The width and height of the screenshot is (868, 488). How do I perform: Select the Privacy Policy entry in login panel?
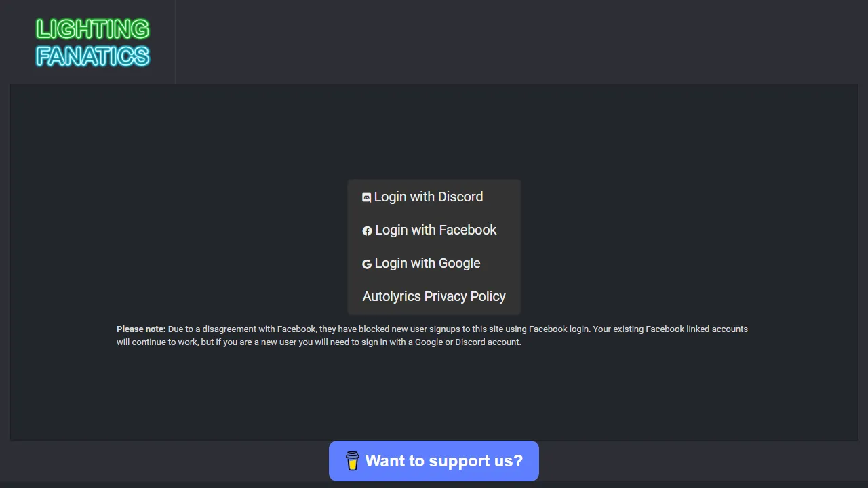coord(434,296)
